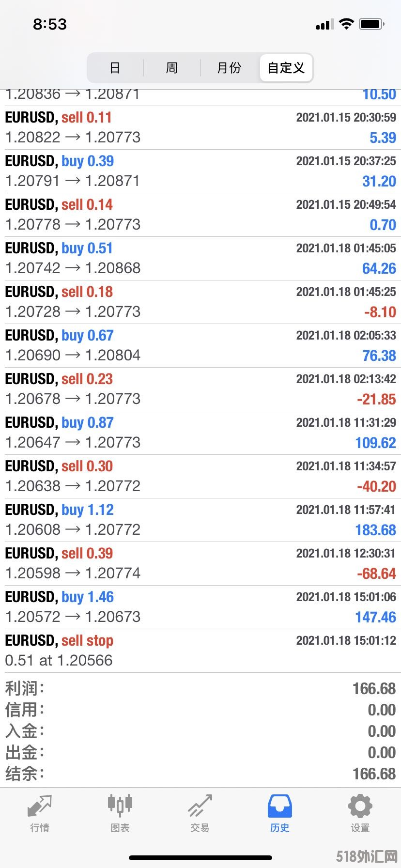
Task: Open the EURUSD buy 1.46 trade row
Action: click(x=200, y=607)
